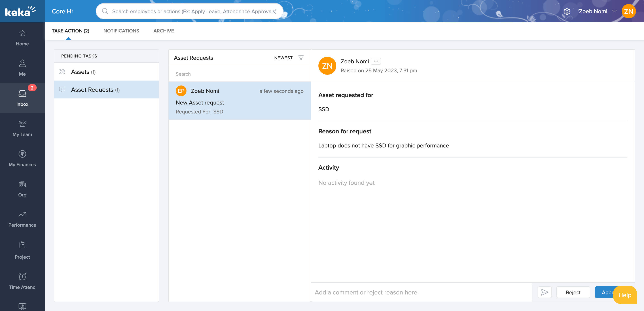
Task: Click the settings gear icon
Action: tap(567, 11)
